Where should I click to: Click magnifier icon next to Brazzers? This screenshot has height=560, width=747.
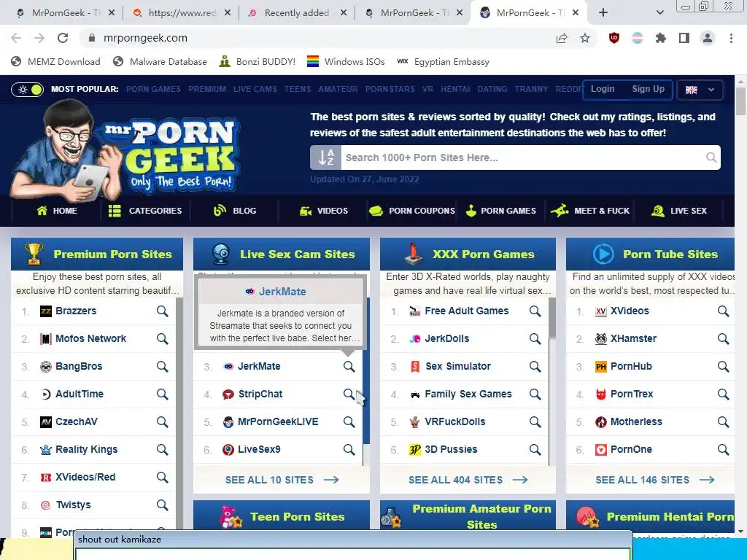[x=163, y=311]
